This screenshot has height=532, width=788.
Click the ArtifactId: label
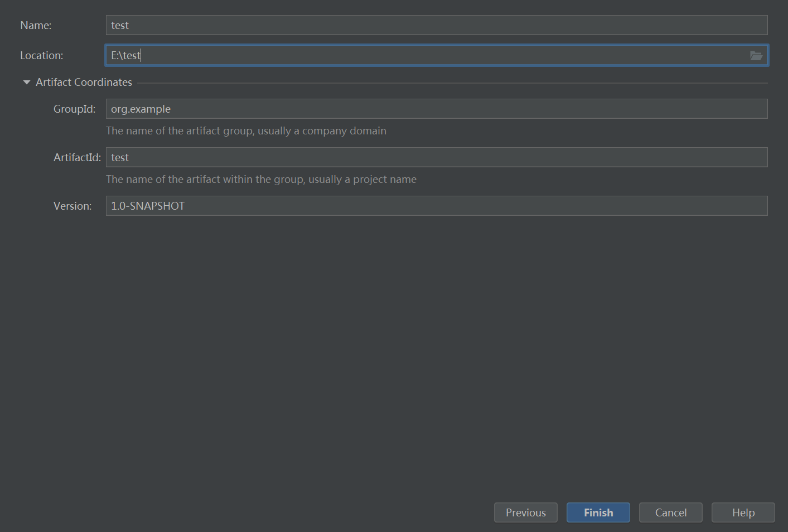[78, 157]
